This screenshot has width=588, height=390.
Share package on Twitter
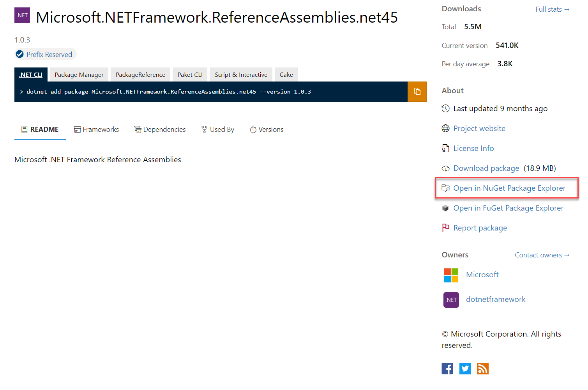click(465, 369)
